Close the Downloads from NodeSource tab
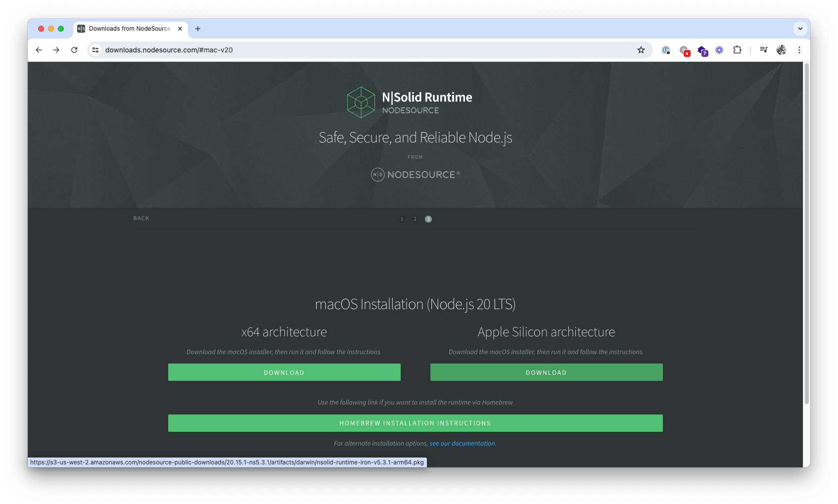Viewport: 838px width, 504px height. click(180, 29)
